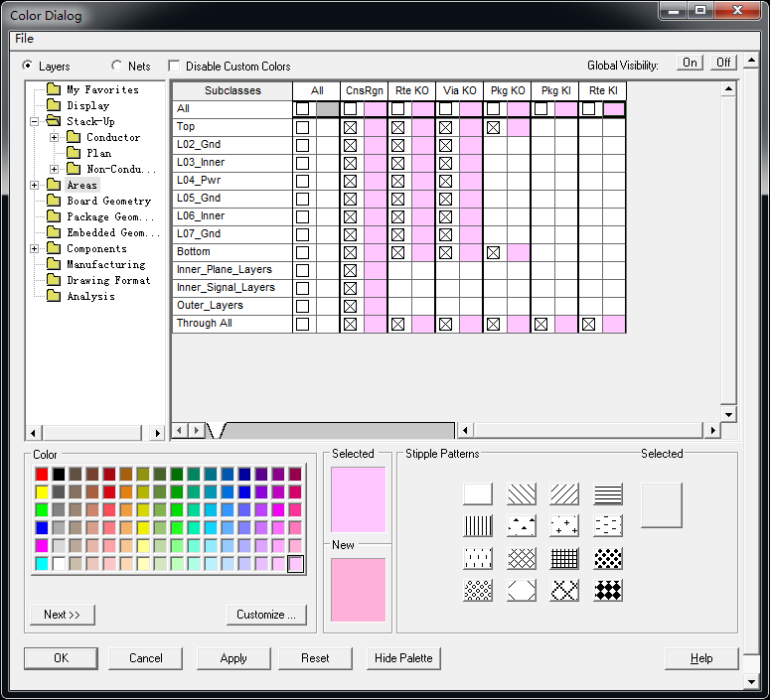
Task: Toggle CnsRgn visibility for the Top layer
Action: tap(351, 127)
